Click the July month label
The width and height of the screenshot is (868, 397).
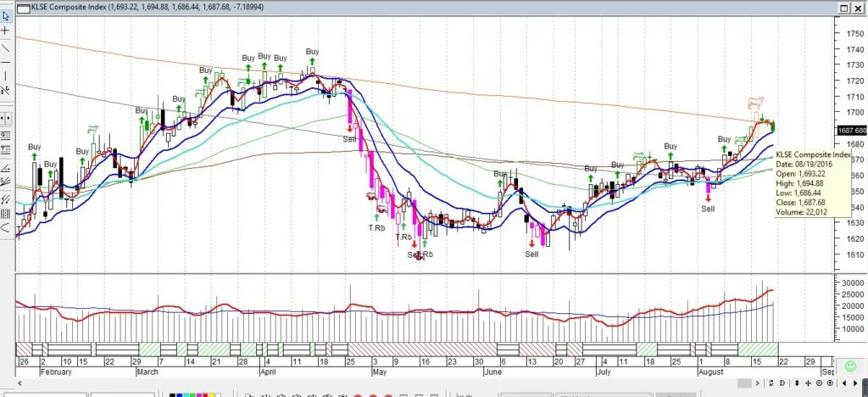pos(604,372)
